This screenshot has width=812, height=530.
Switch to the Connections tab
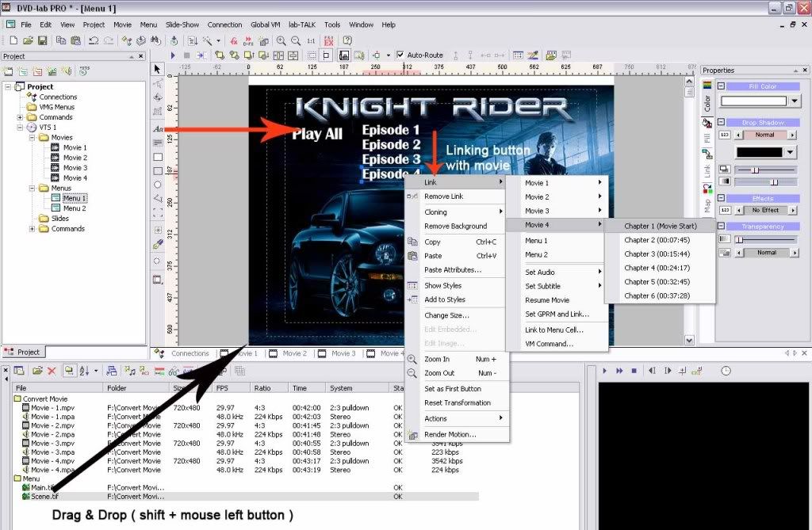tap(183, 353)
